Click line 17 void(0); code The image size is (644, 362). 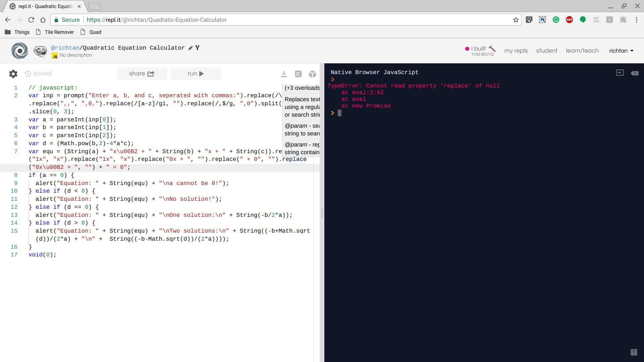tap(42, 255)
